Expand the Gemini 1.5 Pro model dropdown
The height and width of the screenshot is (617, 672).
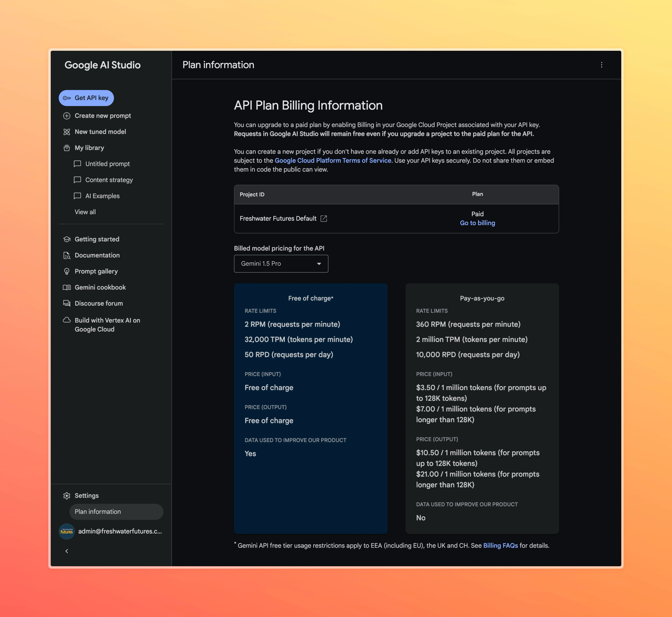(x=281, y=264)
